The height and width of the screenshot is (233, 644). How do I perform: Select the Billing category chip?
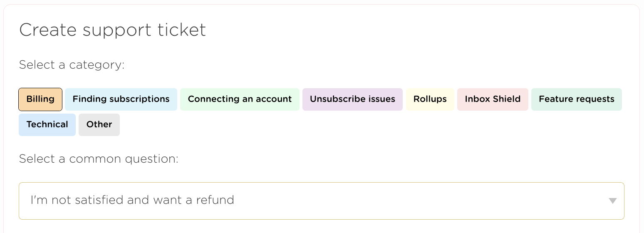point(40,99)
